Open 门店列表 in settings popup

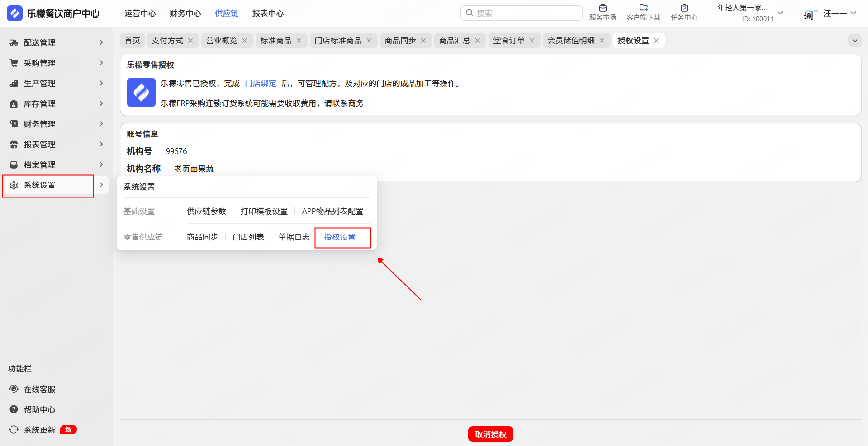tap(248, 237)
